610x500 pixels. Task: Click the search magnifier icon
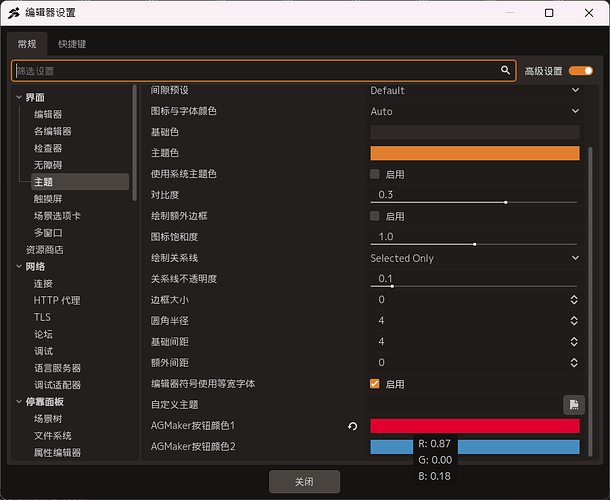[505, 70]
